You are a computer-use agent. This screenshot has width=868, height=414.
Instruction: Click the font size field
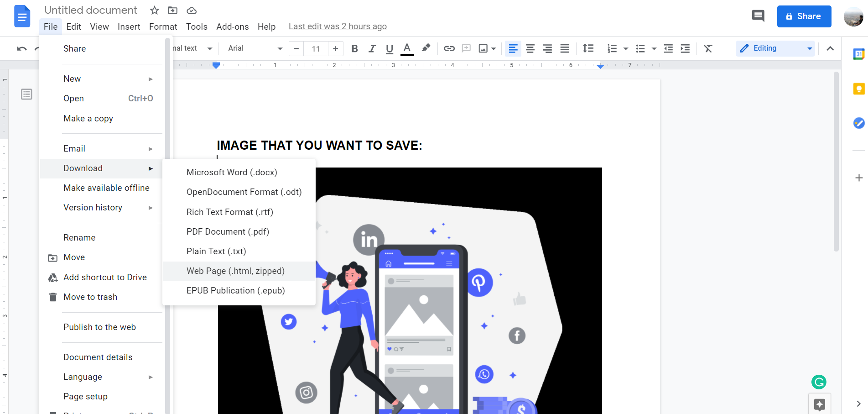[x=316, y=48]
